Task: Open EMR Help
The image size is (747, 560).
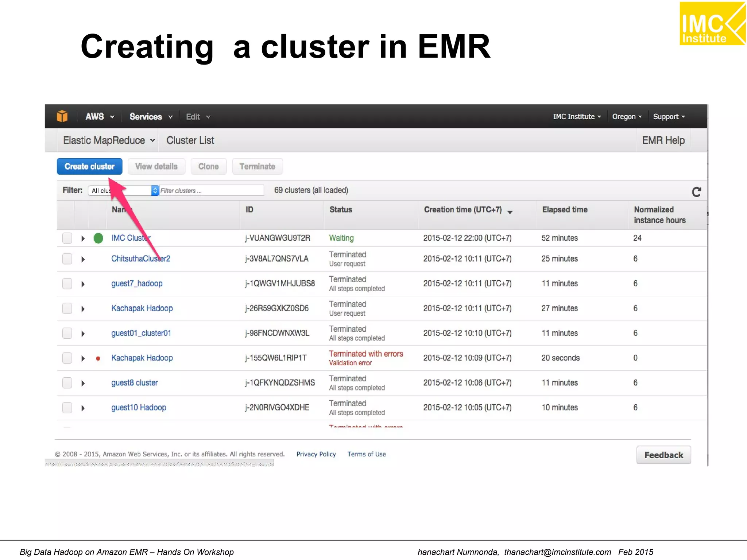Action: coord(663,140)
